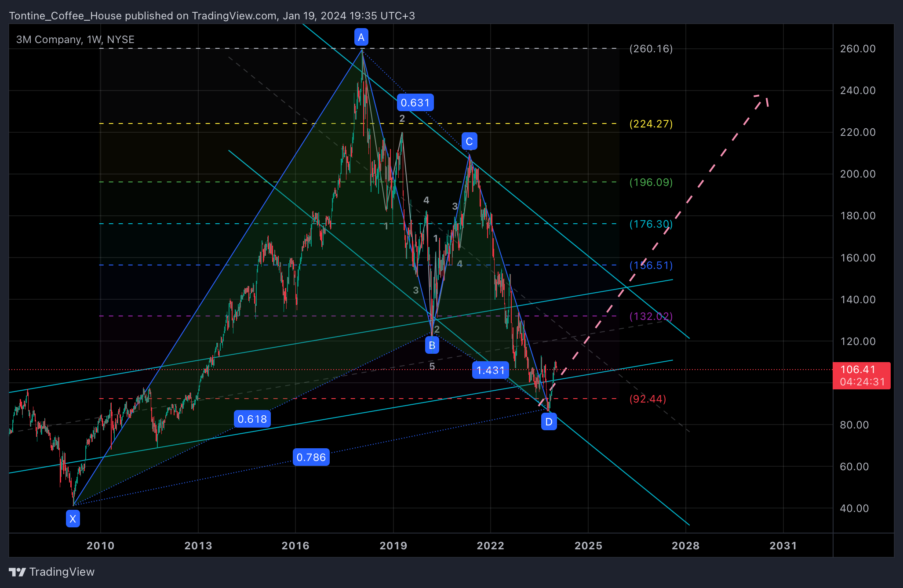Click the purple (132.02) level label

pos(651,316)
